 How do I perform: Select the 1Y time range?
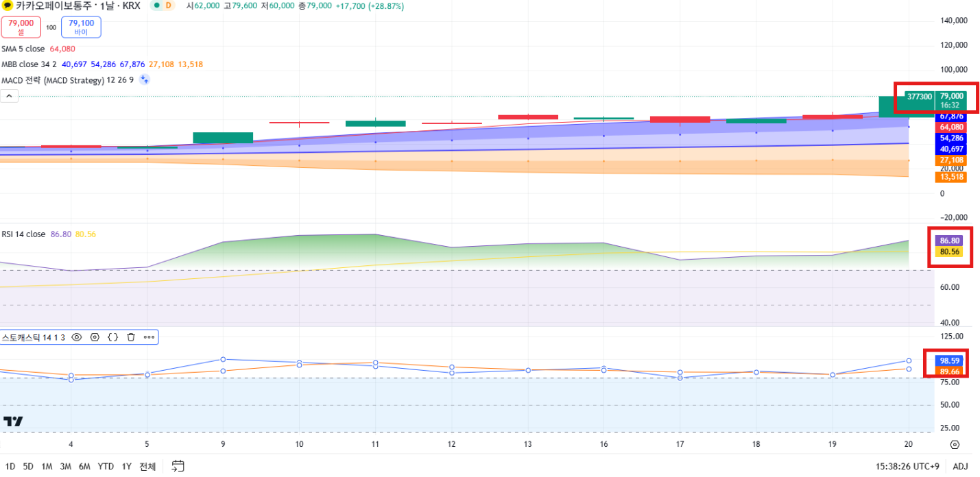[x=127, y=467]
